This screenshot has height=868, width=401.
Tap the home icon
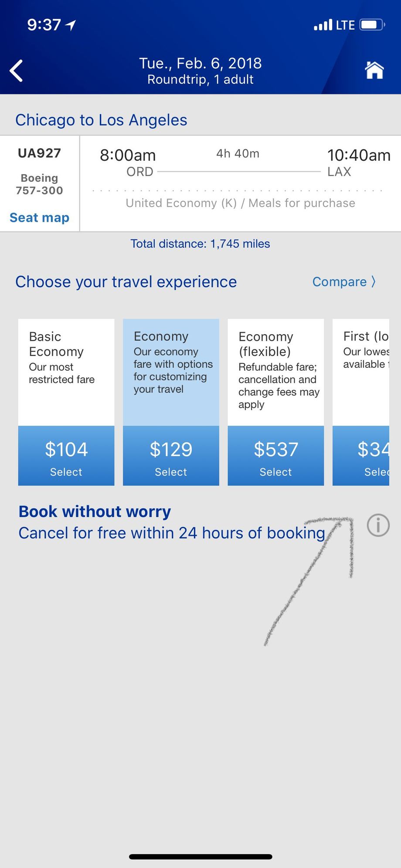[374, 71]
